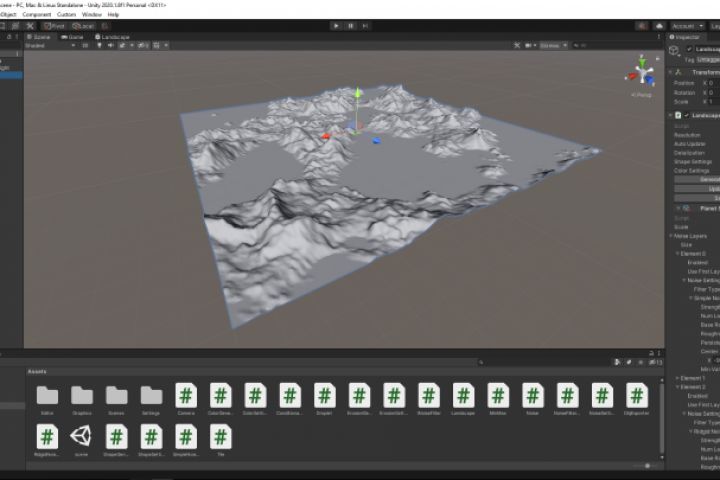Collapse the Landscape script component foldout
Image resolution: width=720 pixels, height=480 pixels.
coord(670,115)
